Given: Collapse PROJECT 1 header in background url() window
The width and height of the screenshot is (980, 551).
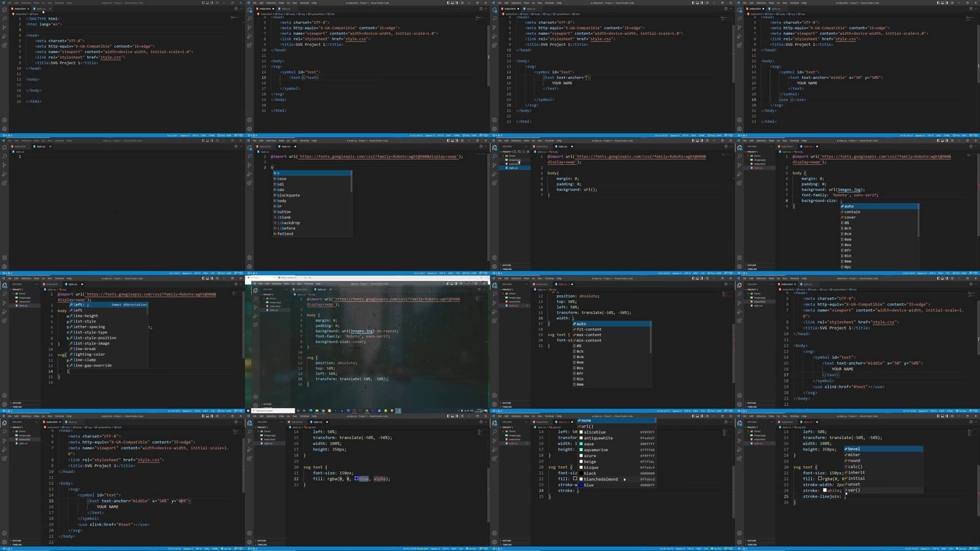Looking at the screenshot, I should point(507,152).
